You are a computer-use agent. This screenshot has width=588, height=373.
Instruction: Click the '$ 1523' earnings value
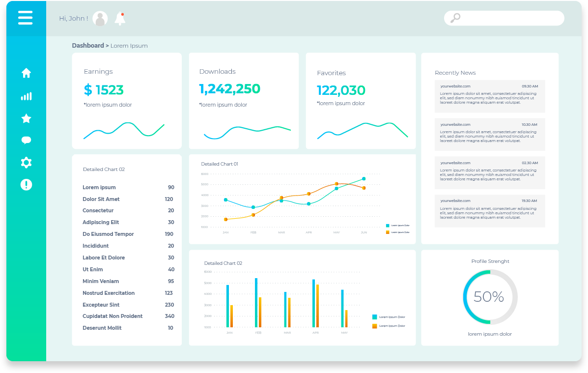pyautogui.click(x=104, y=89)
